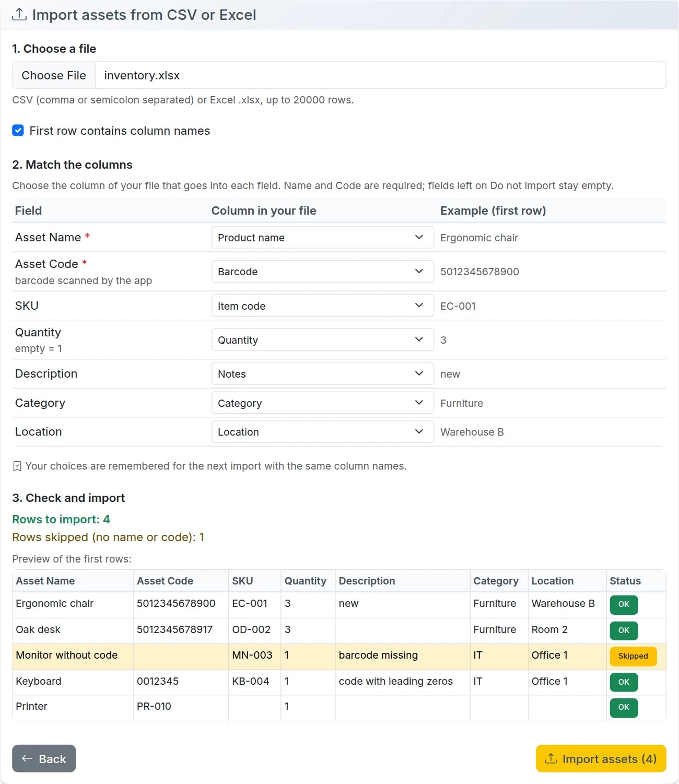Expand the Description dropdown showing Notes
679x784 pixels.
(x=322, y=373)
